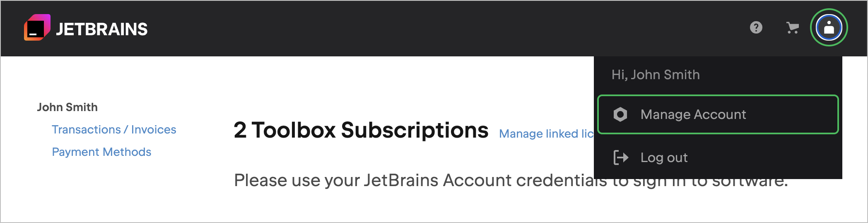This screenshot has height=223, width=868.
Task: Click the Hi, John Smith greeting
Action: tap(656, 75)
